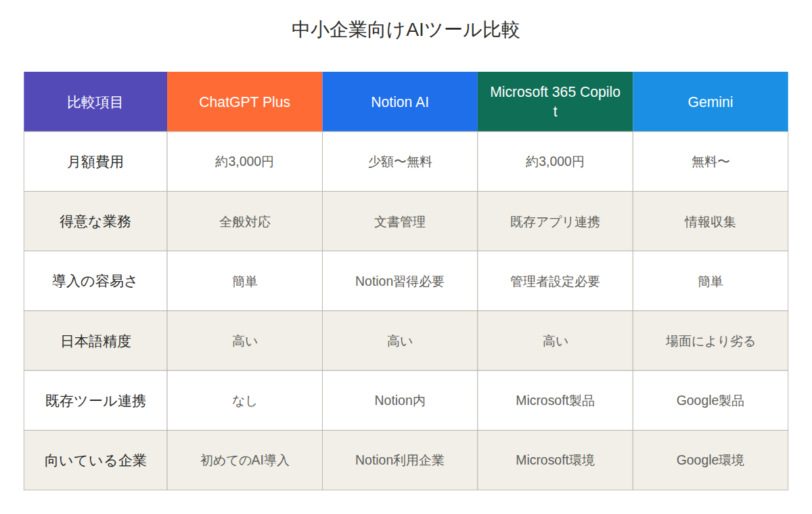
Task: Select the Microsoft環境 cell
Action: tap(556, 461)
